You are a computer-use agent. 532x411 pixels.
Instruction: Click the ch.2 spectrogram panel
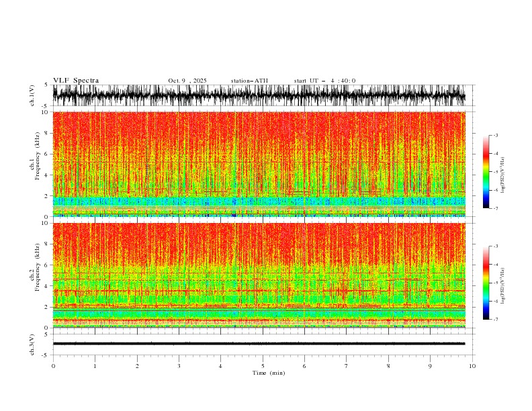click(259, 275)
